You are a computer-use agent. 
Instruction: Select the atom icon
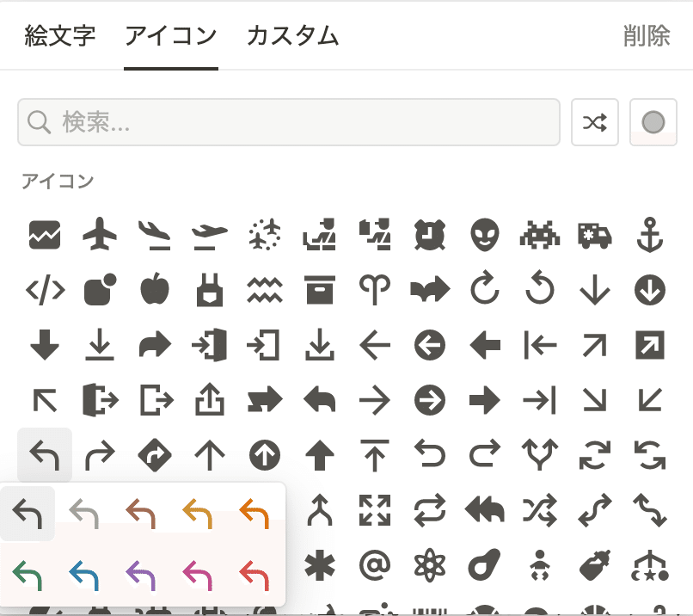[x=429, y=565]
